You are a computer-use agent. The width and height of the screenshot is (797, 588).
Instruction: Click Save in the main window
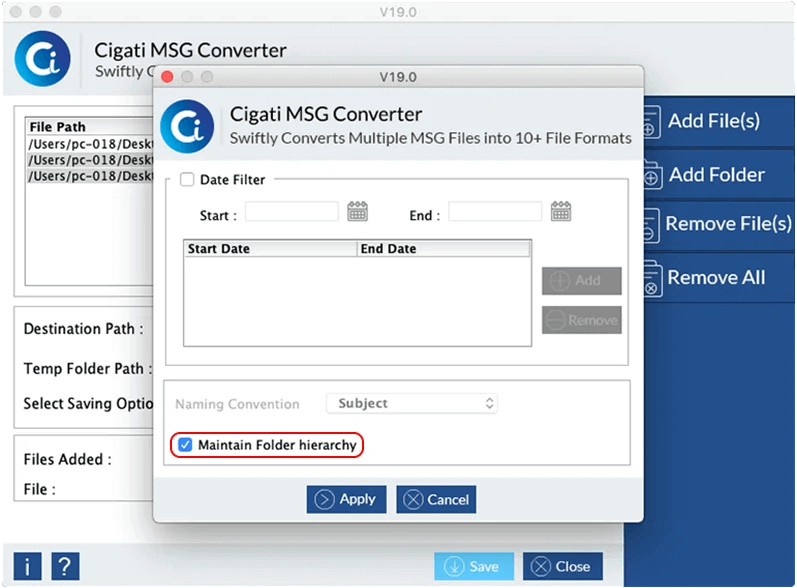(474, 566)
